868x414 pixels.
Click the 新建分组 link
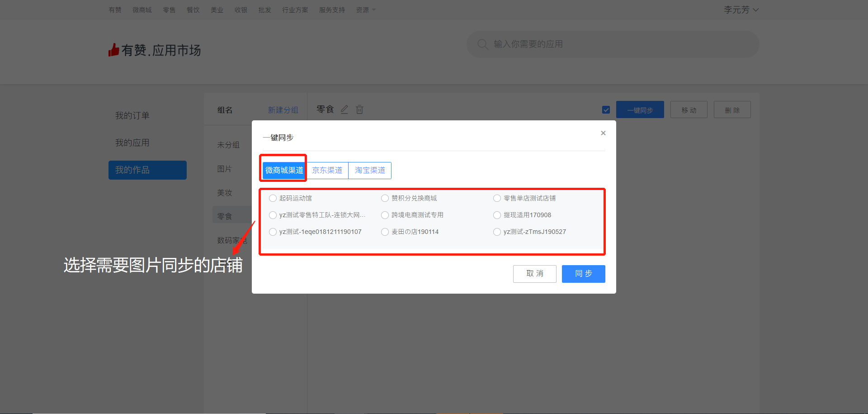[283, 110]
